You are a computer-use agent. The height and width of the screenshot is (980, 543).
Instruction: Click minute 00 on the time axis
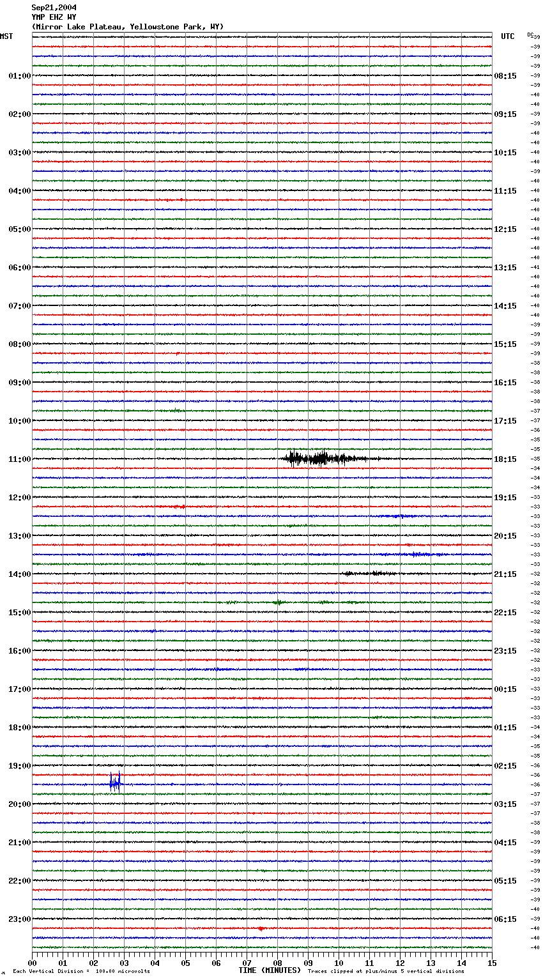point(33,963)
